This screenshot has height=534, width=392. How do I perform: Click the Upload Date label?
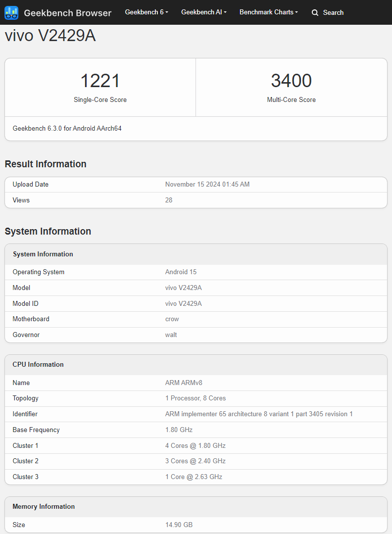[31, 184]
